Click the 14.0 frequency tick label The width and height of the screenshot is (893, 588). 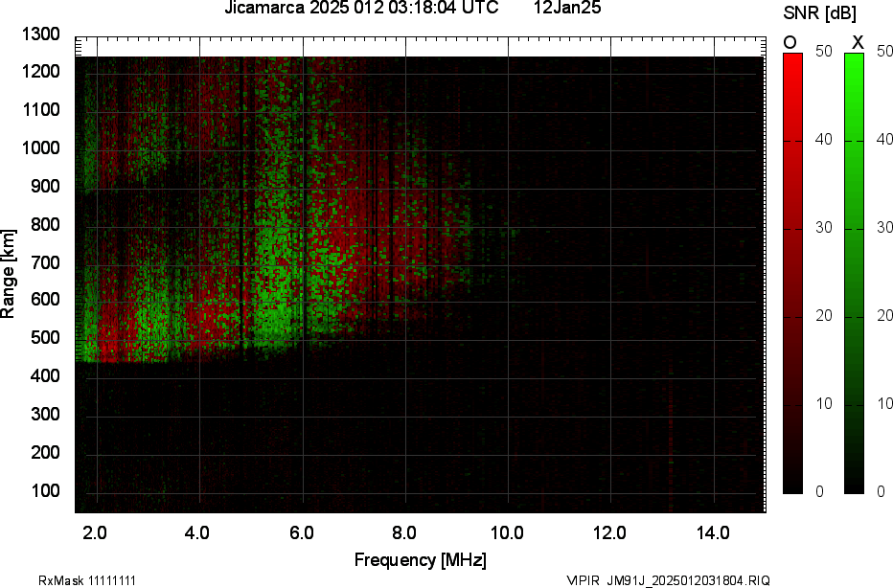pyautogui.click(x=713, y=532)
